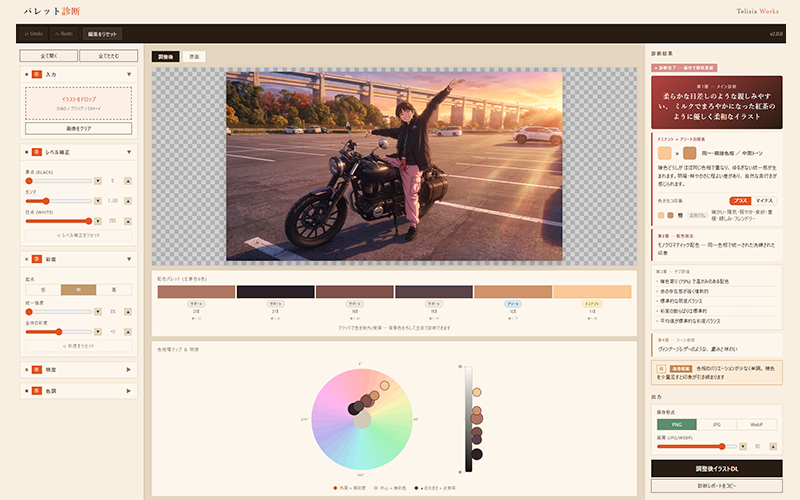Collapse the レベル補正 section arrow
The width and height of the screenshot is (800, 500).
point(129,152)
